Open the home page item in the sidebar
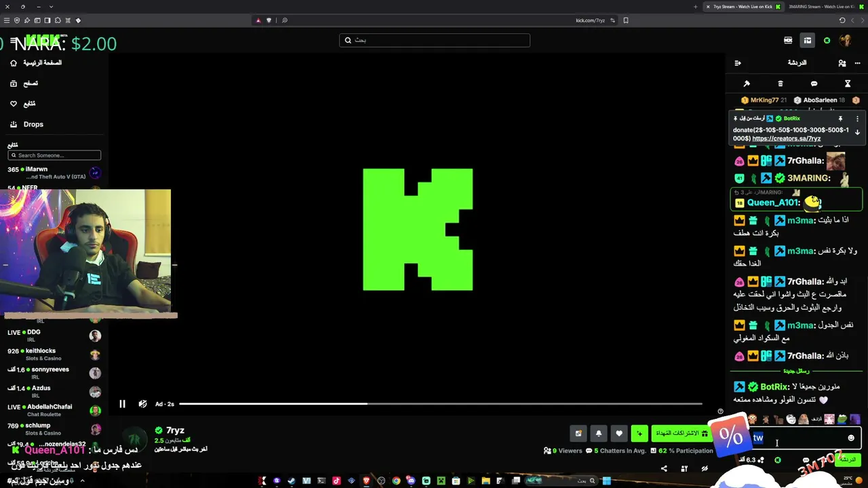The height and width of the screenshot is (488, 868). pyautogui.click(x=36, y=63)
